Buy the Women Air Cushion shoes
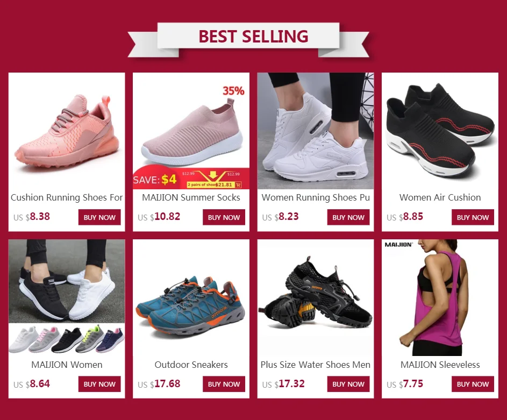 click(473, 217)
